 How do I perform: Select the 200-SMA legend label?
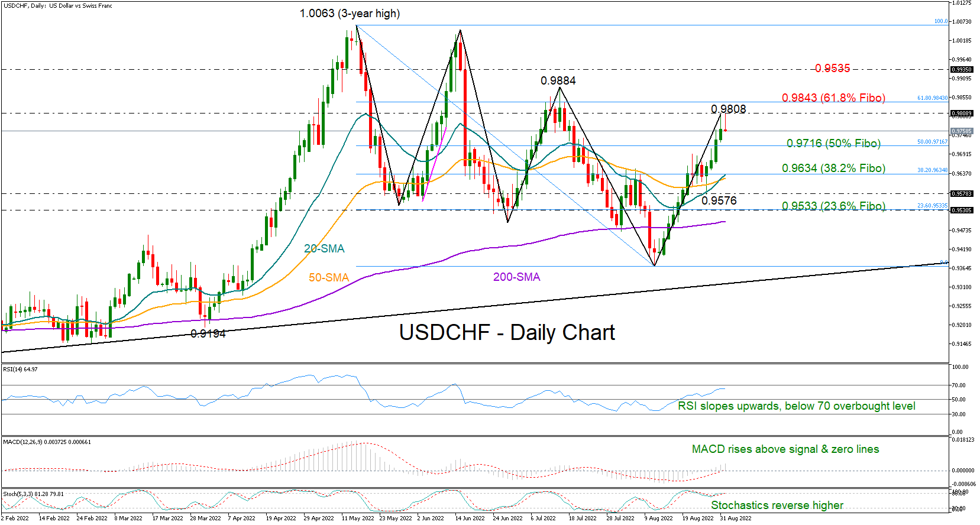coord(516,277)
